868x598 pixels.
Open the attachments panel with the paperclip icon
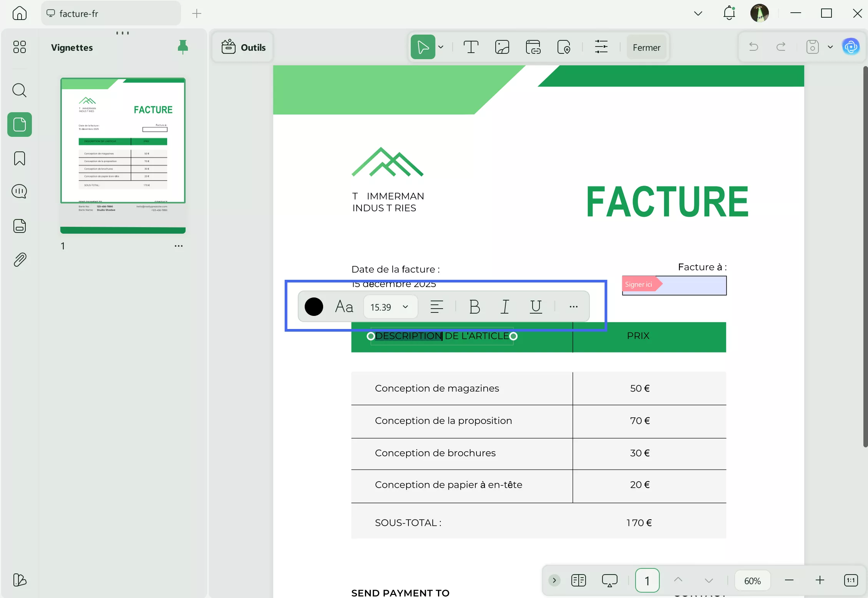19,259
